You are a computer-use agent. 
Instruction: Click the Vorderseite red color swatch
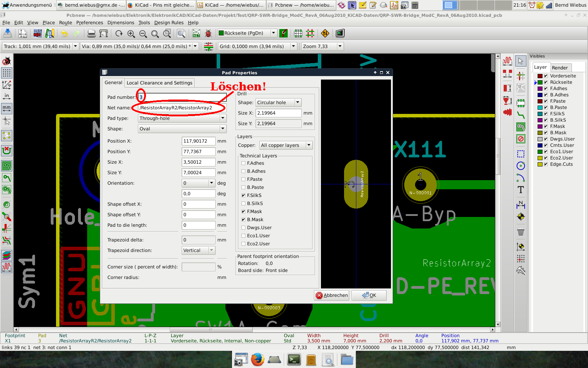pos(540,76)
